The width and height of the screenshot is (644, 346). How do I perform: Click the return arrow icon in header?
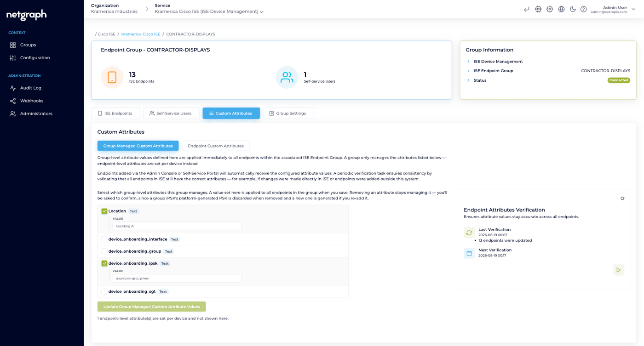point(527,9)
